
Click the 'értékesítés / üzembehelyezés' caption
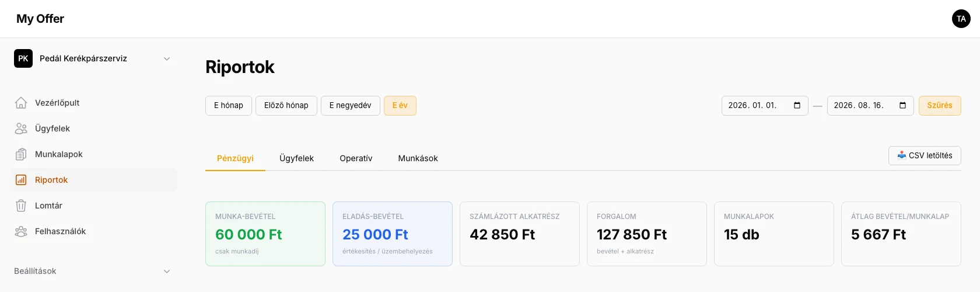click(387, 251)
